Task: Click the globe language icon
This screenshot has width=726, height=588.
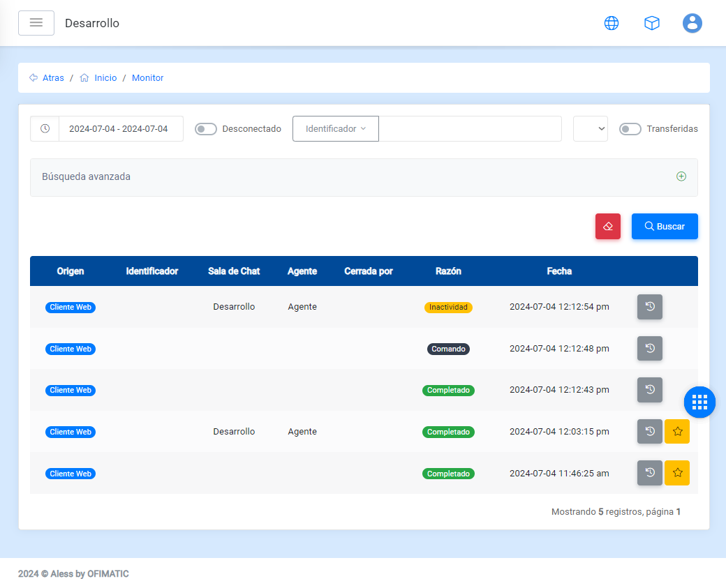Action: (612, 23)
